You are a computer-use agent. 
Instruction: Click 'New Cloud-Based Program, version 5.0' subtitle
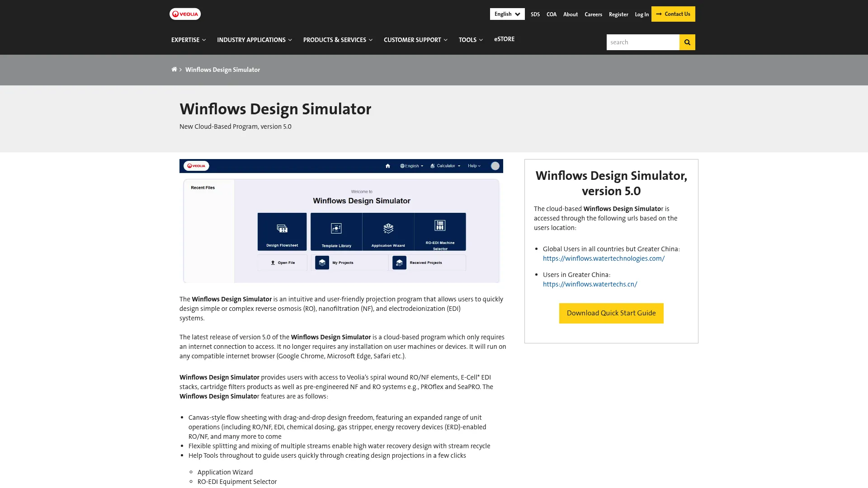(x=235, y=127)
